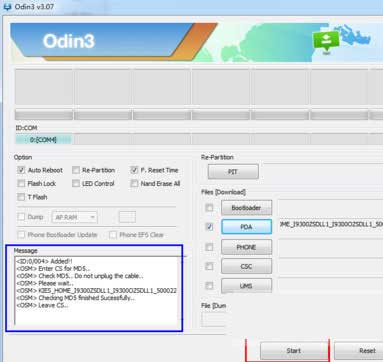Click the green download icon in banner
This screenshot has width=383, height=362.
point(325,41)
